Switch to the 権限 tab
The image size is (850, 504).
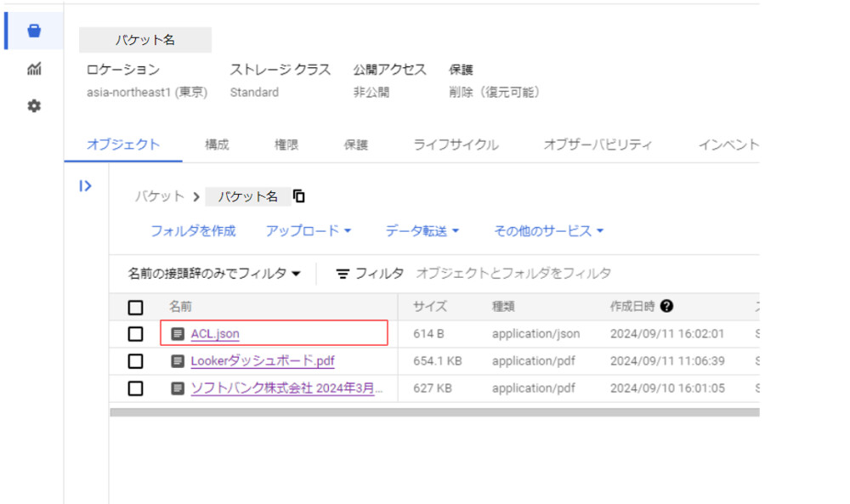[286, 144]
